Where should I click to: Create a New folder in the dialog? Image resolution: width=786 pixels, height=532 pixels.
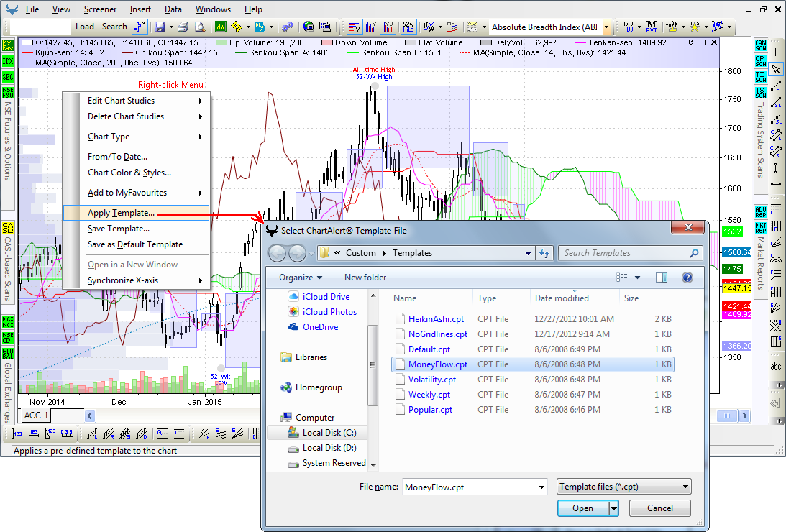click(365, 278)
